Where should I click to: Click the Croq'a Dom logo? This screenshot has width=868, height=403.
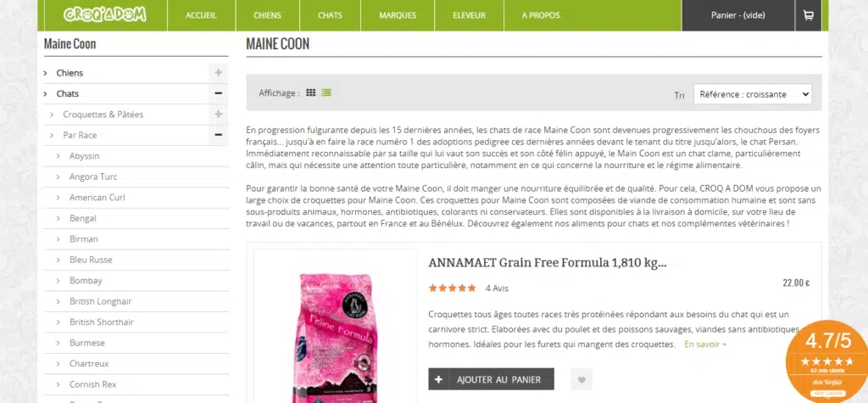105,15
